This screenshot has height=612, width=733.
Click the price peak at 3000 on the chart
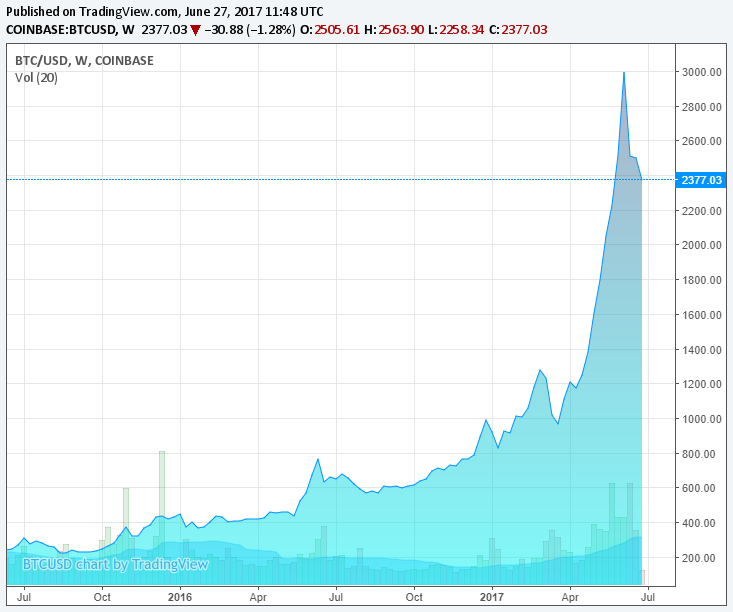[624, 73]
